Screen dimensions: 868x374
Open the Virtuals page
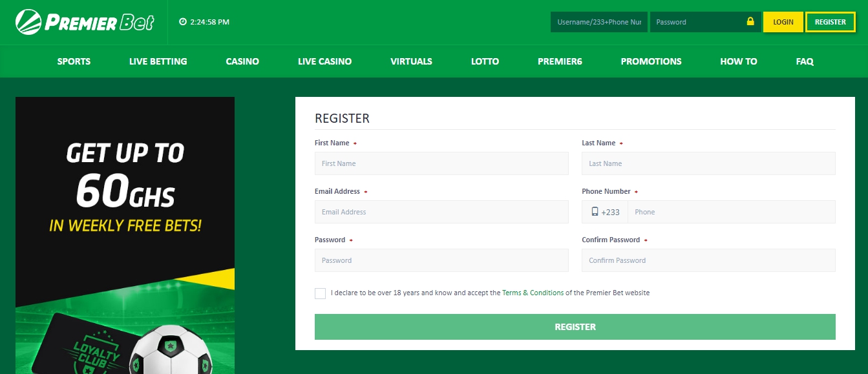click(411, 61)
